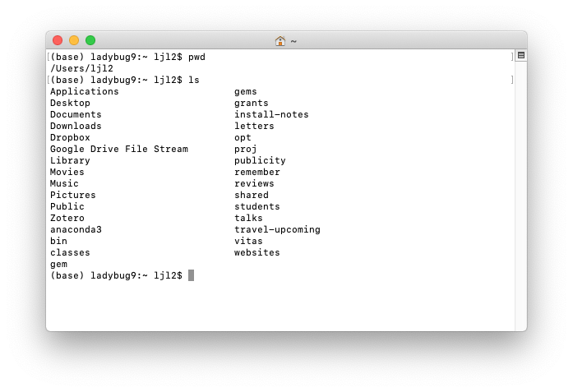
Task: Click the 'Zotero' directory name
Action: (67, 218)
